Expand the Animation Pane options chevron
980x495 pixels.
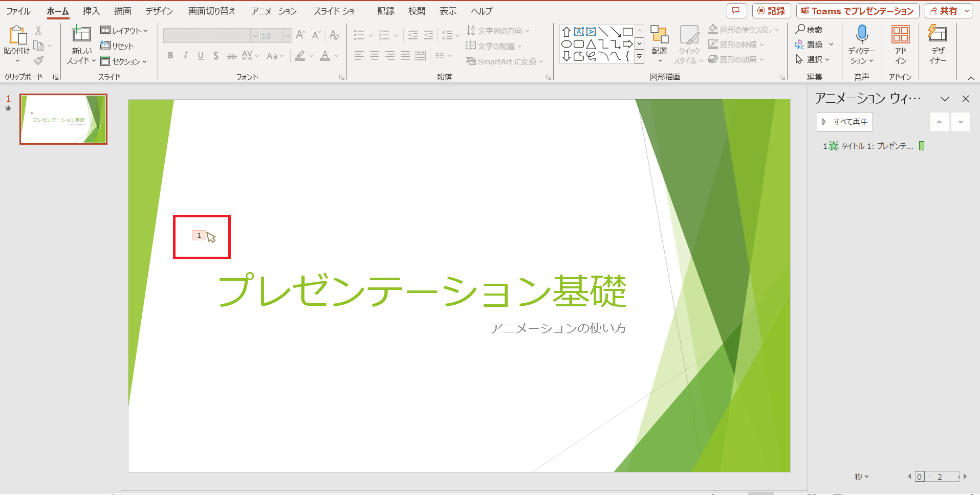point(945,99)
